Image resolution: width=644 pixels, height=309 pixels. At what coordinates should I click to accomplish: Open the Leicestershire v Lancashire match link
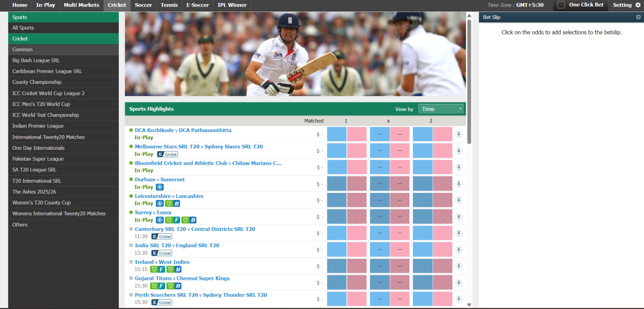(169, 196)
